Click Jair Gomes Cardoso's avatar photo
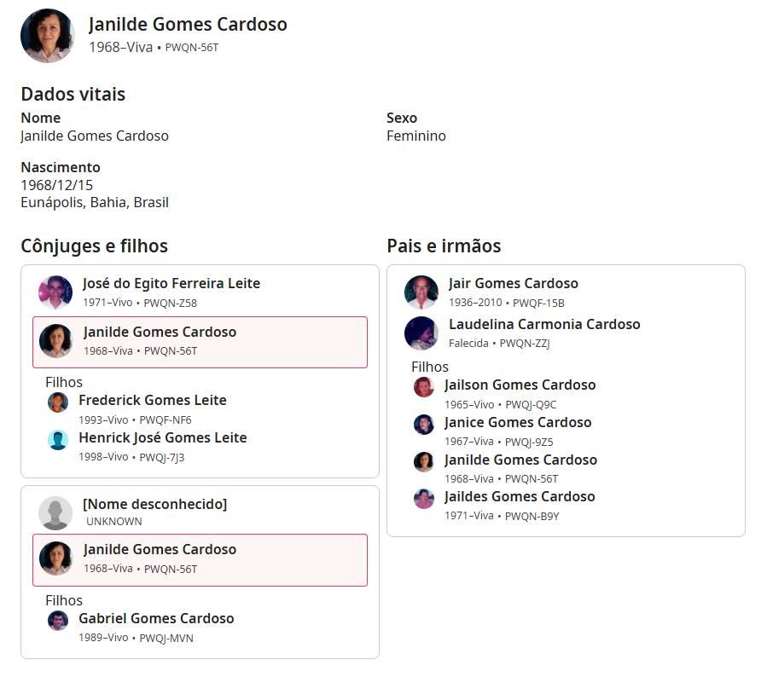 click(421, 292)
